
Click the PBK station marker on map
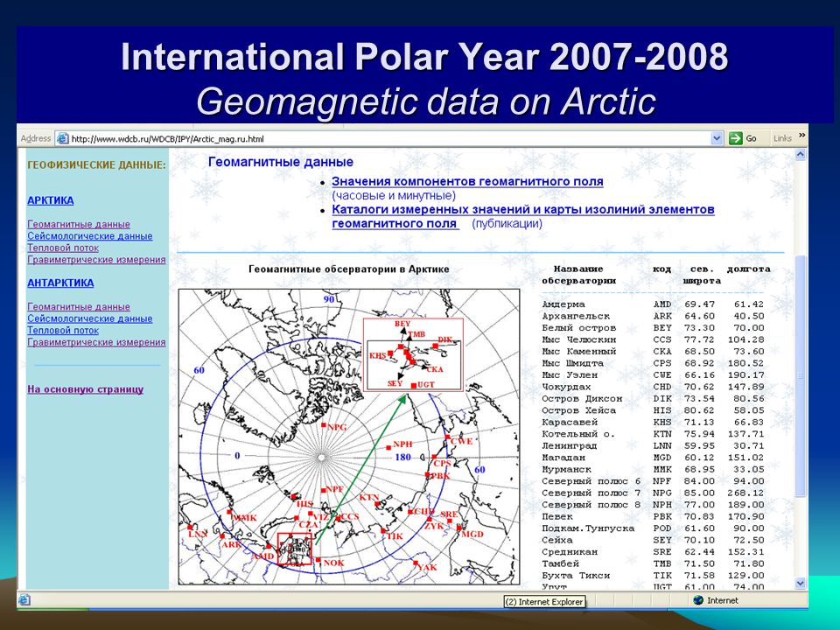pyautogui.click(x=428, y=474)
